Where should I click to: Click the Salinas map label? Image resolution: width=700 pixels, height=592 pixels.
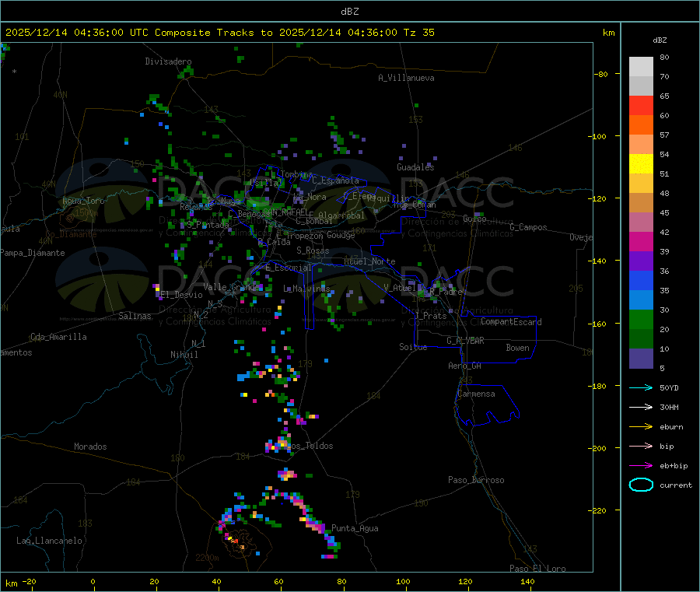(x=135, y=316)
